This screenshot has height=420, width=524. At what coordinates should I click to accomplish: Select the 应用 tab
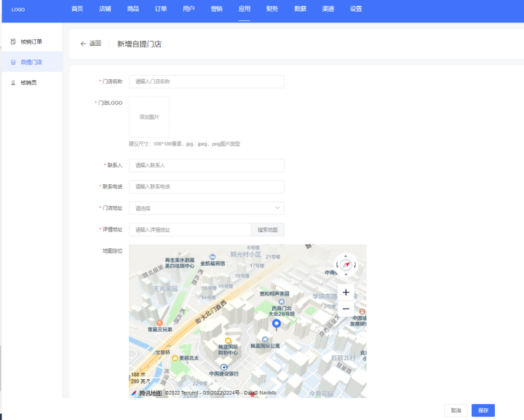(245, 9)
